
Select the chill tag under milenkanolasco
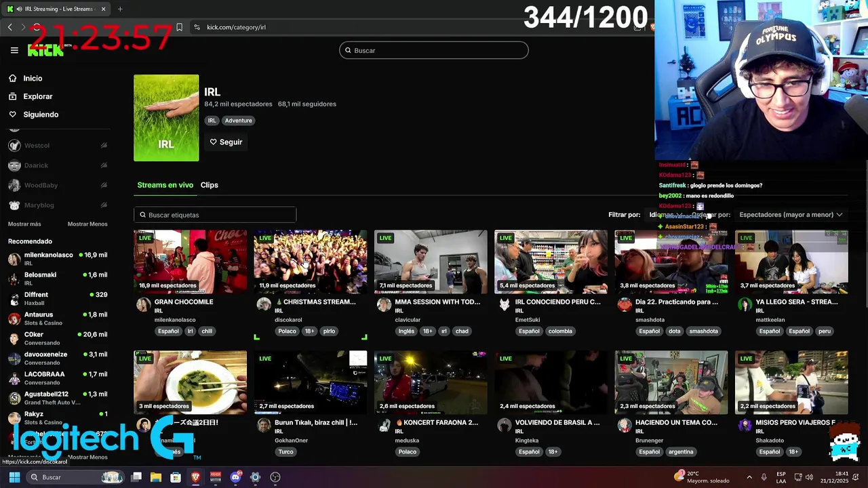click(207, 331)
